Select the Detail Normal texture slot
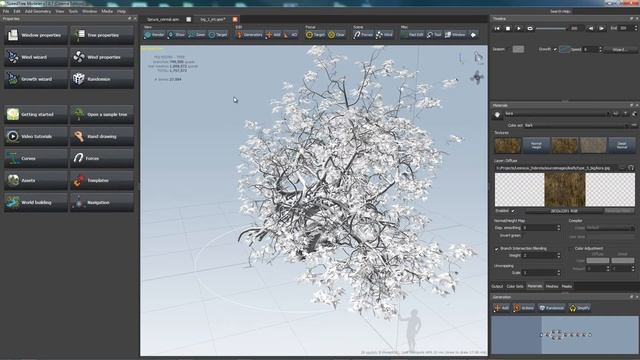The height and width of the screenshot is (360, 640). point(622,145)
